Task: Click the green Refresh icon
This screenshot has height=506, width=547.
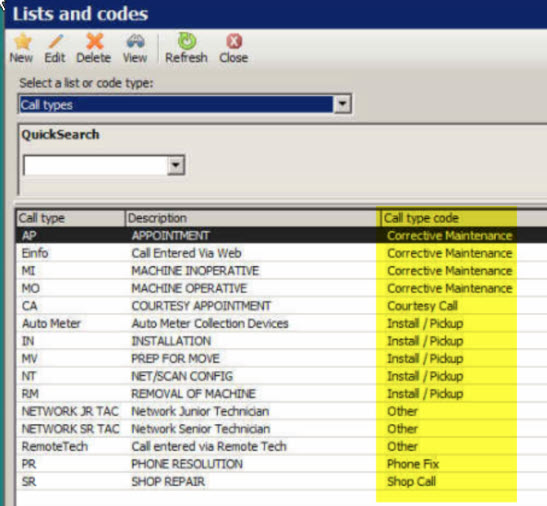Action: tap(187, 41)
